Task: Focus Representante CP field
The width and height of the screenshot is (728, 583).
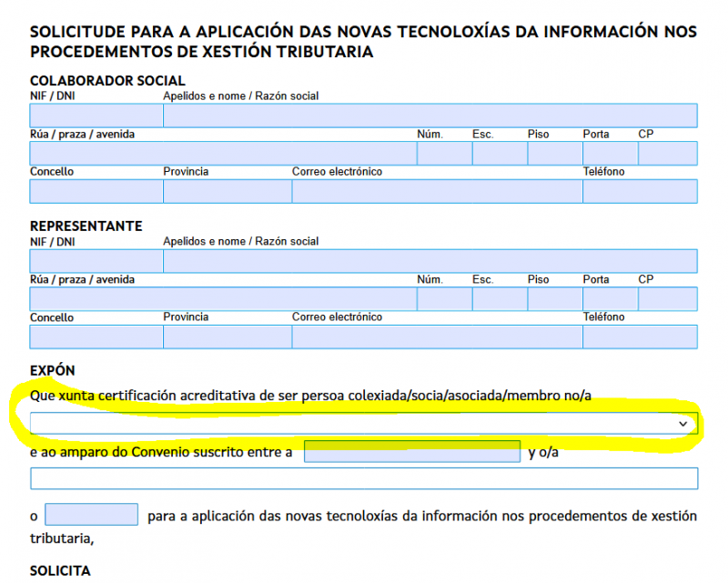Action: [x=668, y=299]
